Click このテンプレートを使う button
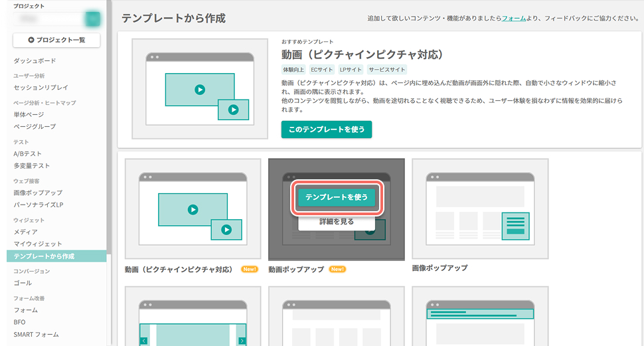644x346 pixels. pos(327,130)
